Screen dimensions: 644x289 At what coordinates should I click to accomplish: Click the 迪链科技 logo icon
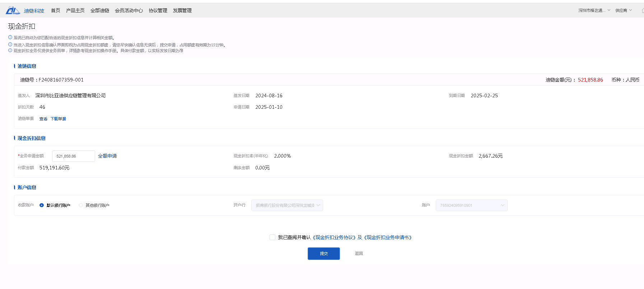(x=13, y=10)
